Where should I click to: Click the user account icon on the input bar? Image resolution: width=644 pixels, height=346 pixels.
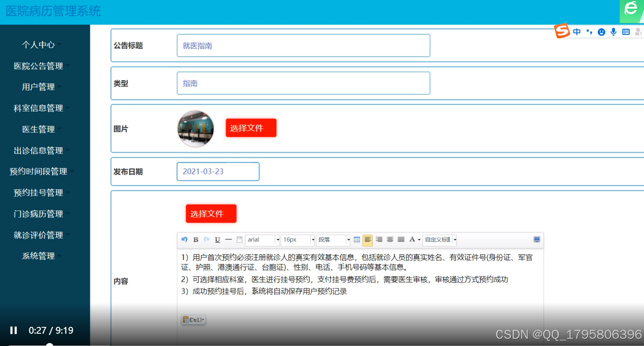(638, 32)
